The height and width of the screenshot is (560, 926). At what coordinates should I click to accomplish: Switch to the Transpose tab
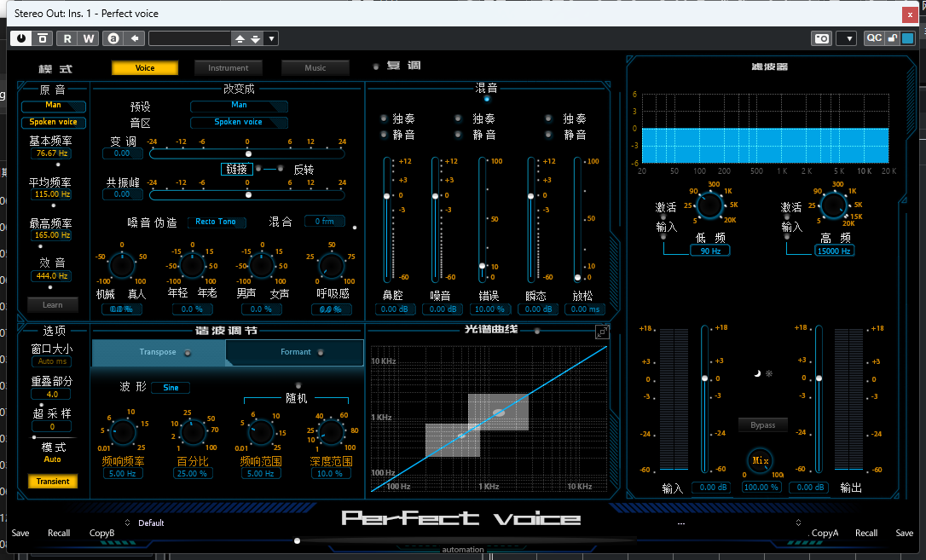click(x=159, y=352)
